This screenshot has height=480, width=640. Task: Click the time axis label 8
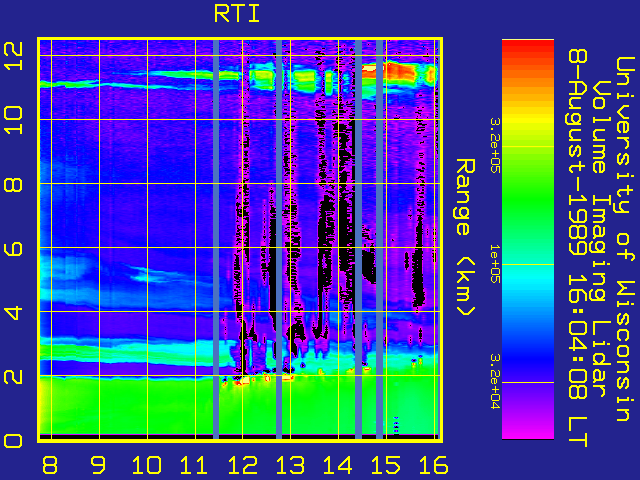click(x=50, y=465)
